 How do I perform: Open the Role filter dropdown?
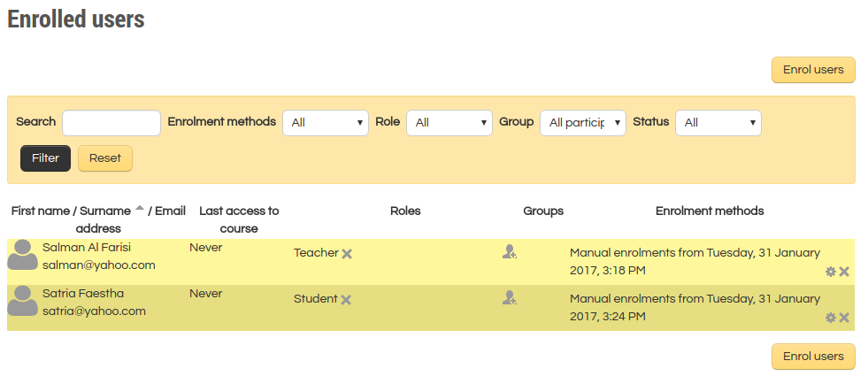(449, 123)
